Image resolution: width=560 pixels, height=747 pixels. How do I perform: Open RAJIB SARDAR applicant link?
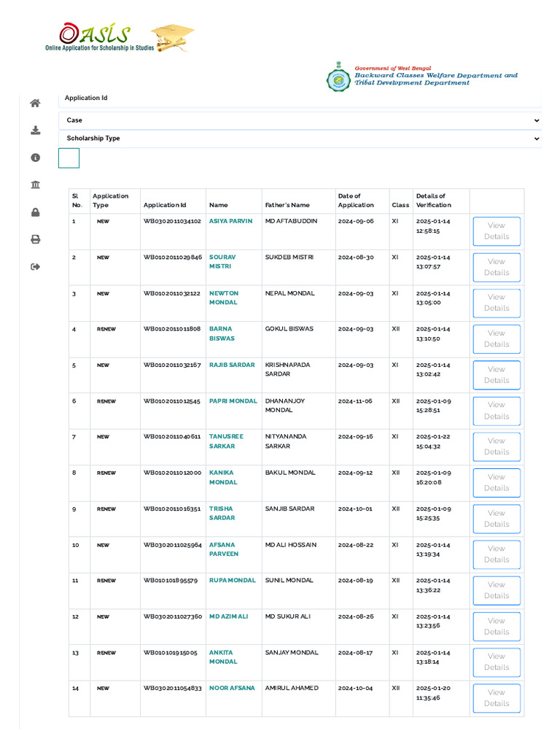point(232,365)
